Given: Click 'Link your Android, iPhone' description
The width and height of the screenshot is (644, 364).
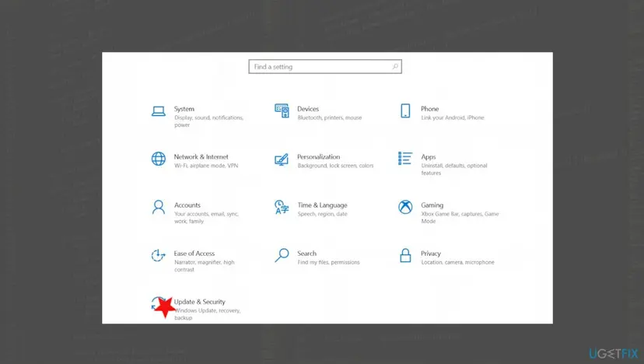Looking at the screenshot, I should [453, 117].
